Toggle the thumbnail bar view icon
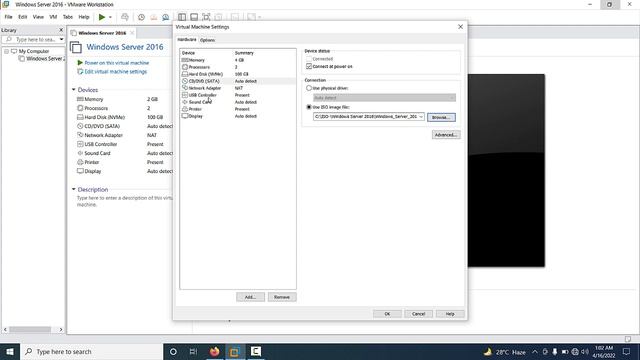 194,17
